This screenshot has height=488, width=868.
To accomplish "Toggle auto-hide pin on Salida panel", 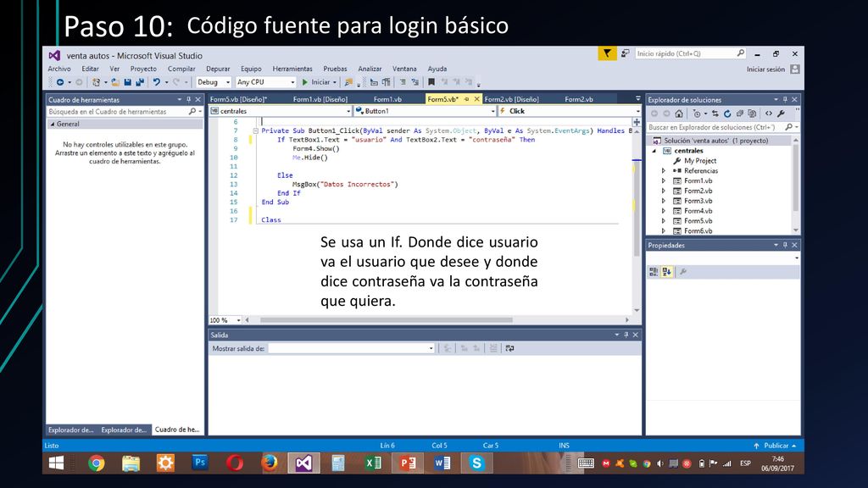I will (626, 335).
